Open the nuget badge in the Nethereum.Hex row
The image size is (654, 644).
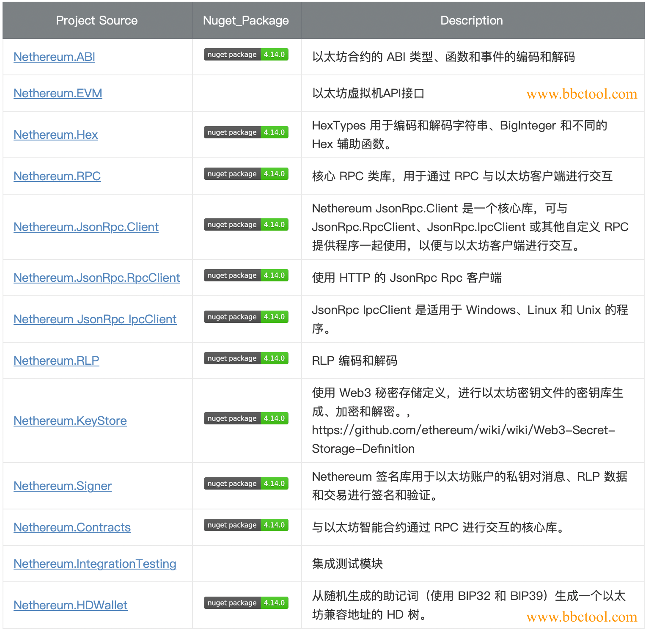pos(246,132)
